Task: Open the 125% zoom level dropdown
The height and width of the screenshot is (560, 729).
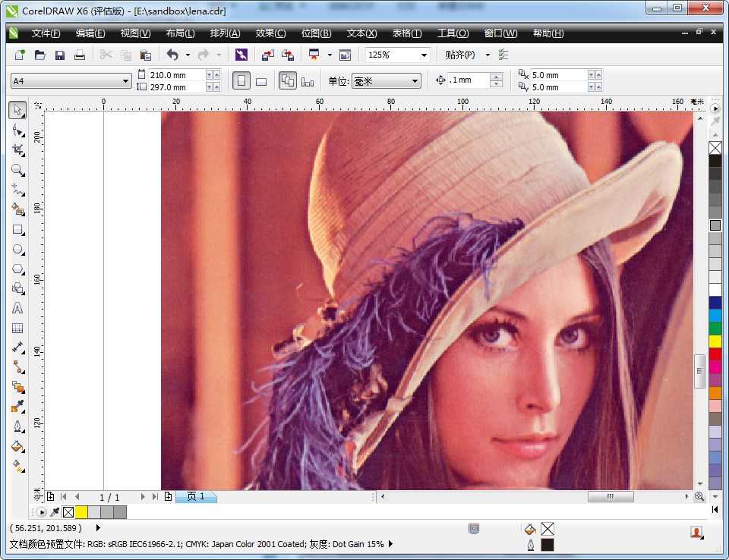Action: pyautogui.click(x=424, y=55)
